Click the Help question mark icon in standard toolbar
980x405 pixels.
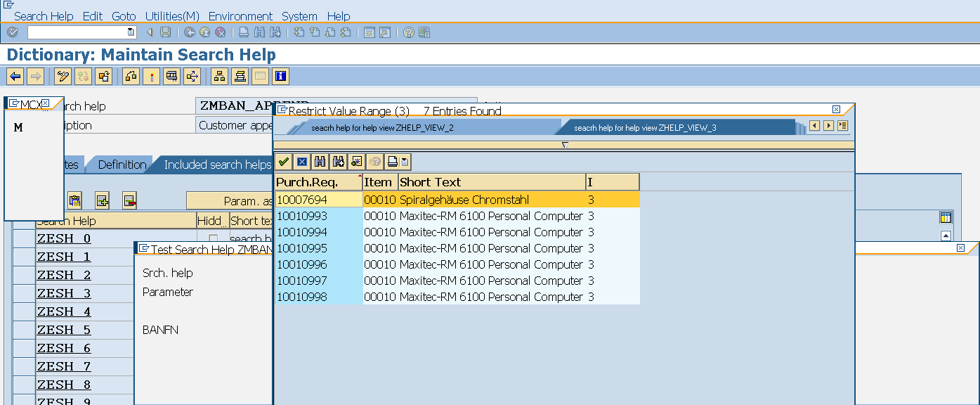click(407, 32)
